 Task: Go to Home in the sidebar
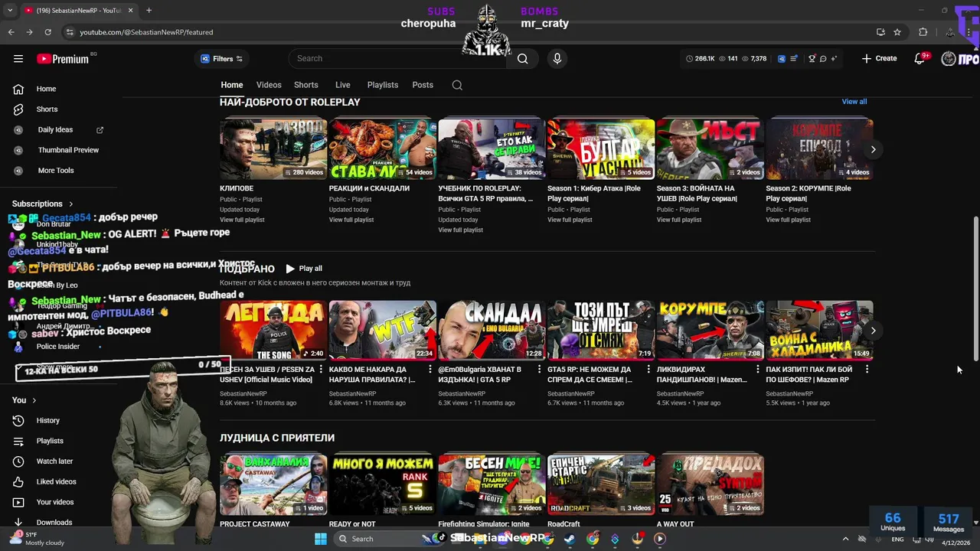point(46,89)
